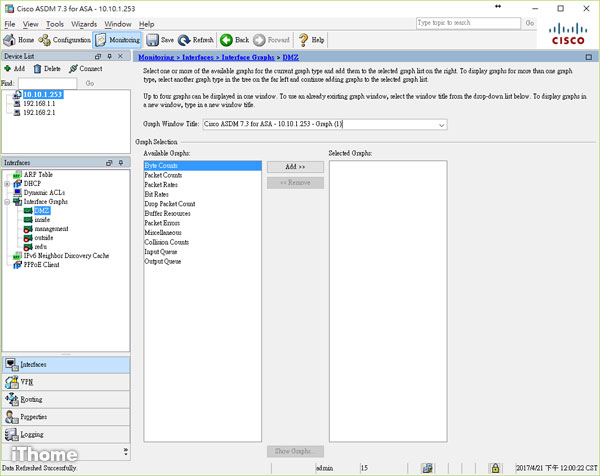Click the Add >> button

295,167
